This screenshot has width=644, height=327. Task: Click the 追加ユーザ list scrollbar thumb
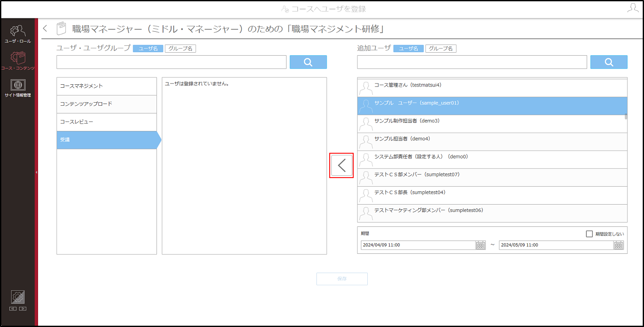pyautogui.click(x=626, y=116)
